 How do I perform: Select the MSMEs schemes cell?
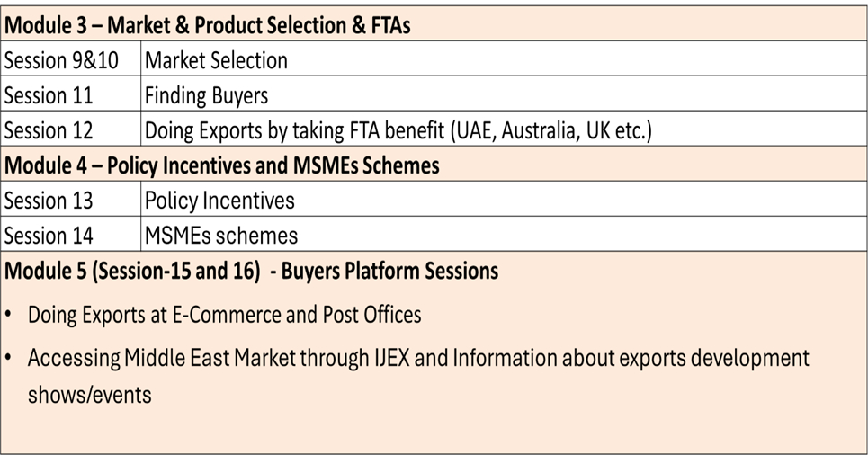220,236
